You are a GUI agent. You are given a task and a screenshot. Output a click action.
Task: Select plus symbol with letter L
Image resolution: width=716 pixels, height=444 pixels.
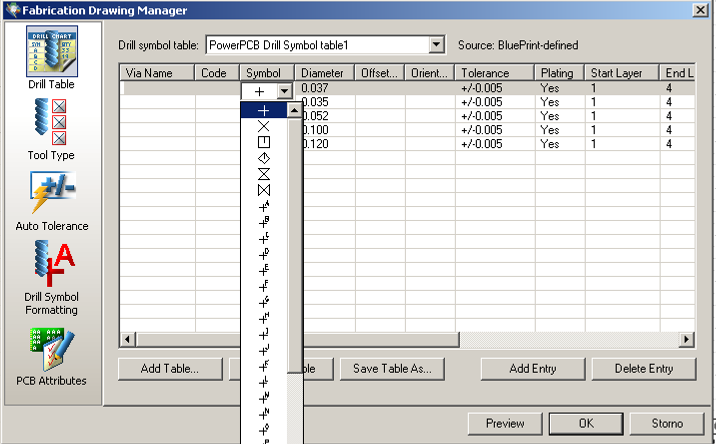coord(264,382)
